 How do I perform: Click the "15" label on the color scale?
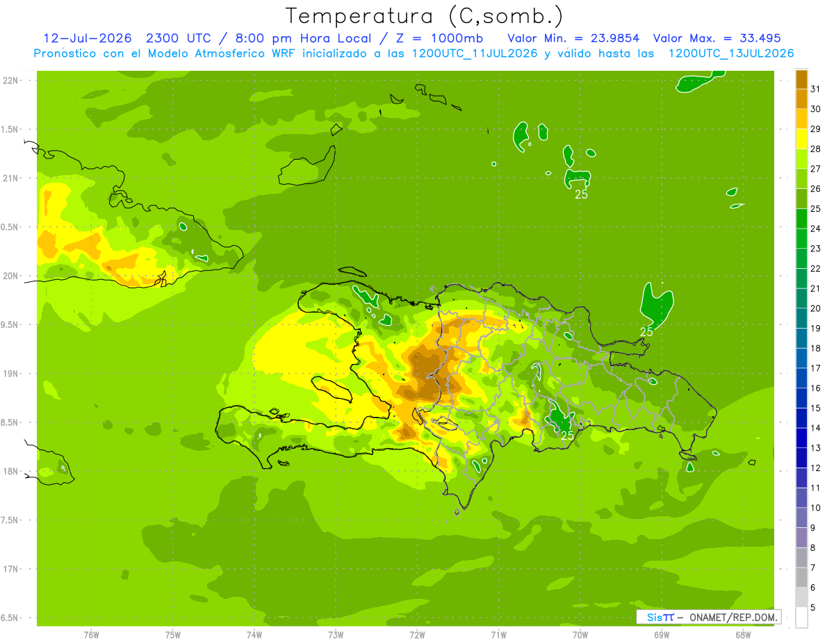point(816,408)
